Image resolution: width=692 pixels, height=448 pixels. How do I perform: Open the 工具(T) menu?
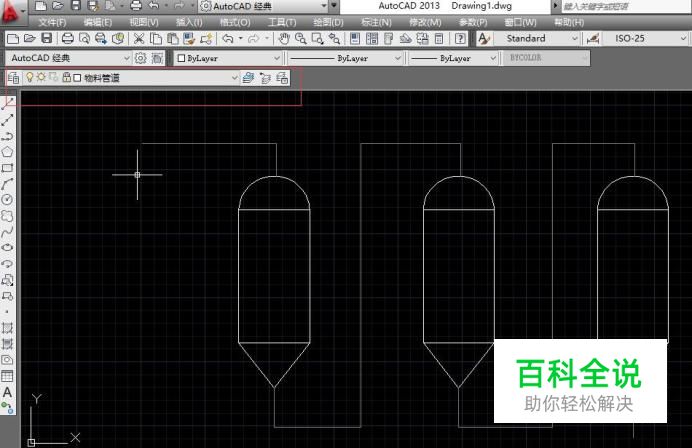[282, 22]
